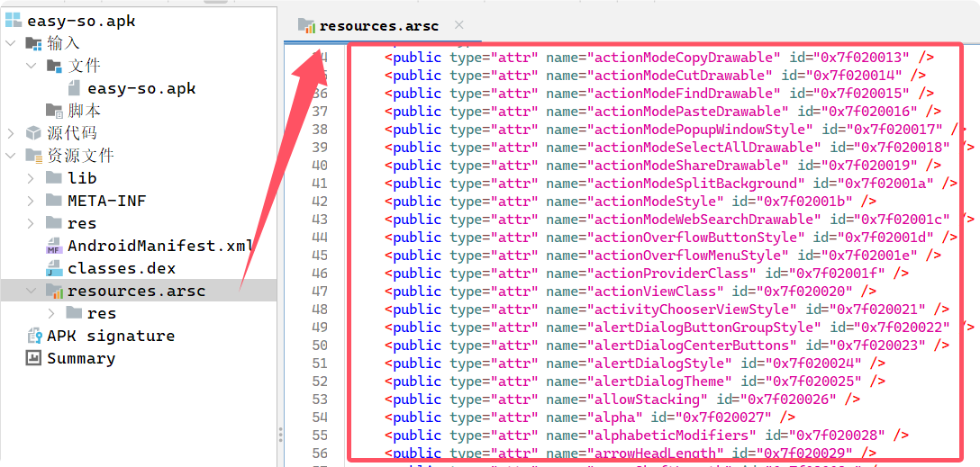
Task: Open APK signature in the tree
Action: (111, 336)
